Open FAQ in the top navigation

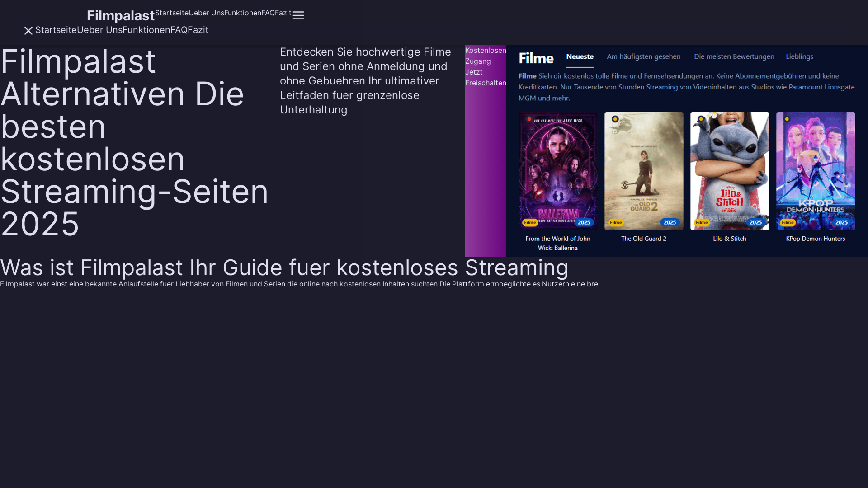268,13
